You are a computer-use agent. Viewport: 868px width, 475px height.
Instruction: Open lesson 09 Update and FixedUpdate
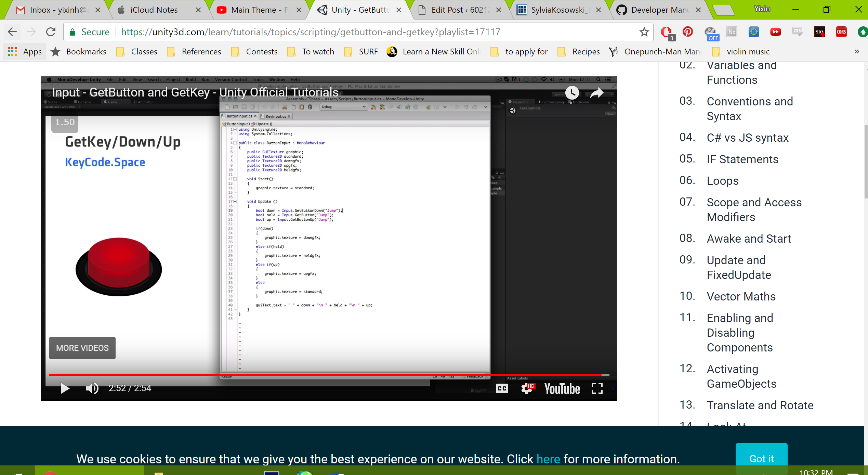[x=739, y=267]
